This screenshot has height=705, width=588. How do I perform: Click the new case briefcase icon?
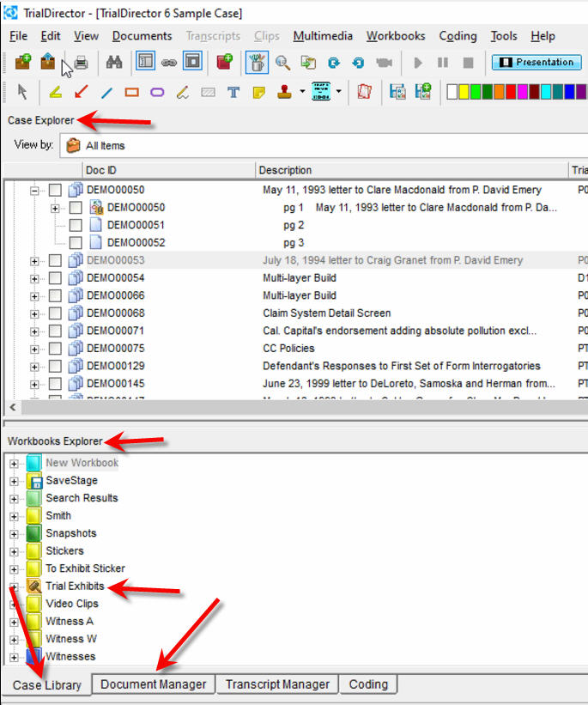(23, 62)
